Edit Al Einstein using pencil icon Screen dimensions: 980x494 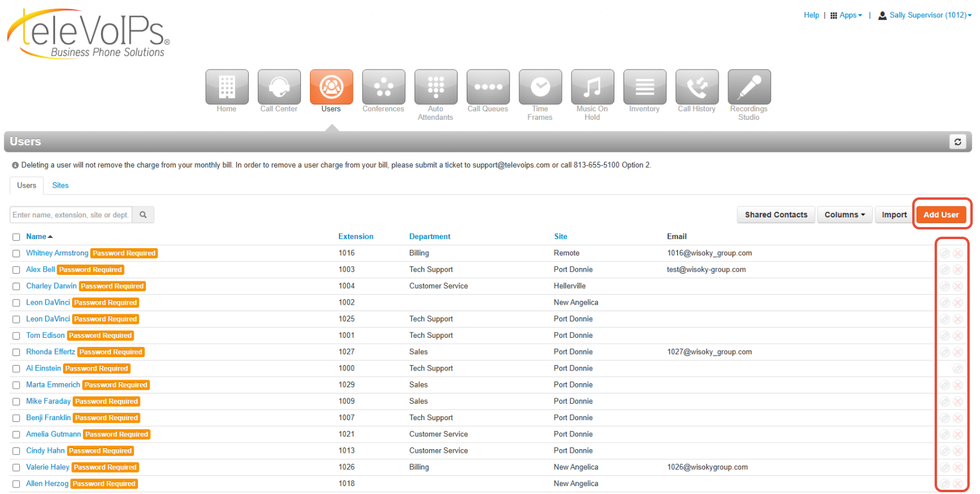(x=958, y=368)
